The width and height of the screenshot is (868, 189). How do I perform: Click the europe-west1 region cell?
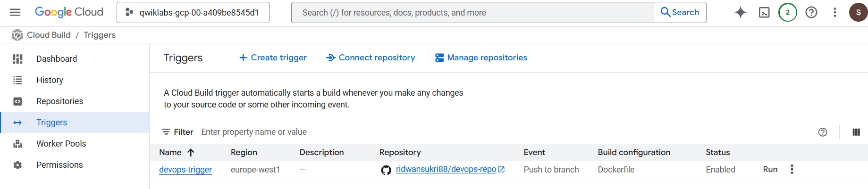255,170
